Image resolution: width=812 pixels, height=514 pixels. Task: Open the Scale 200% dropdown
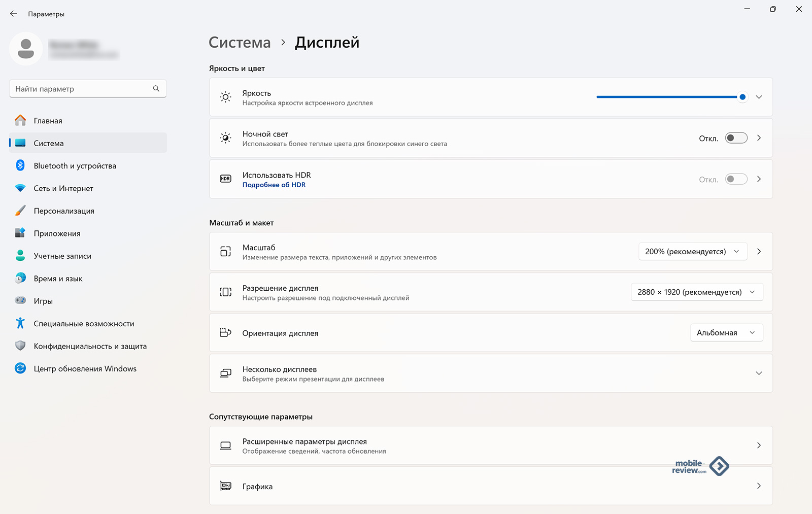[x=692, y=252]
